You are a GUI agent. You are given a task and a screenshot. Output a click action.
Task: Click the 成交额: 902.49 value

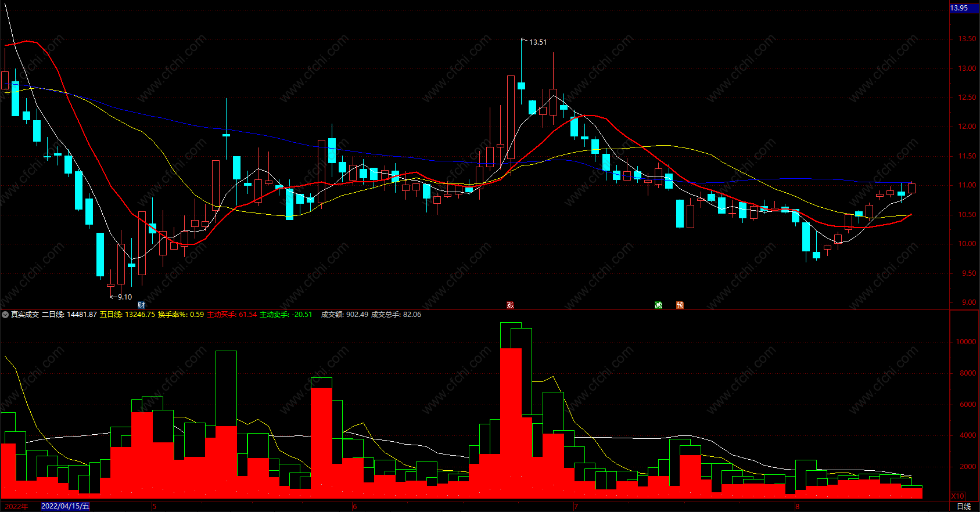coord(344,315)
